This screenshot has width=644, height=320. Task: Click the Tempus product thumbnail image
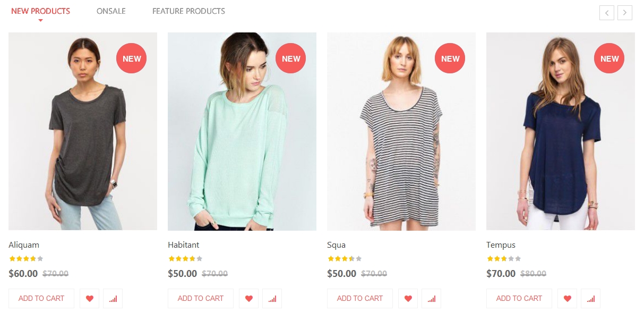point(561,131)
